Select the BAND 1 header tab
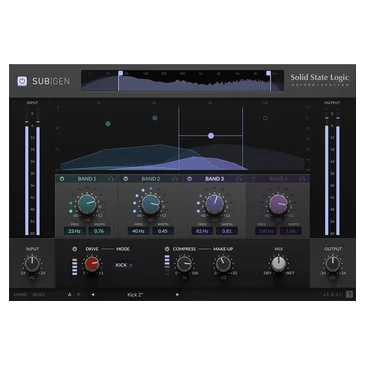This screenshot has height=365, width=365. pos(87,179)
